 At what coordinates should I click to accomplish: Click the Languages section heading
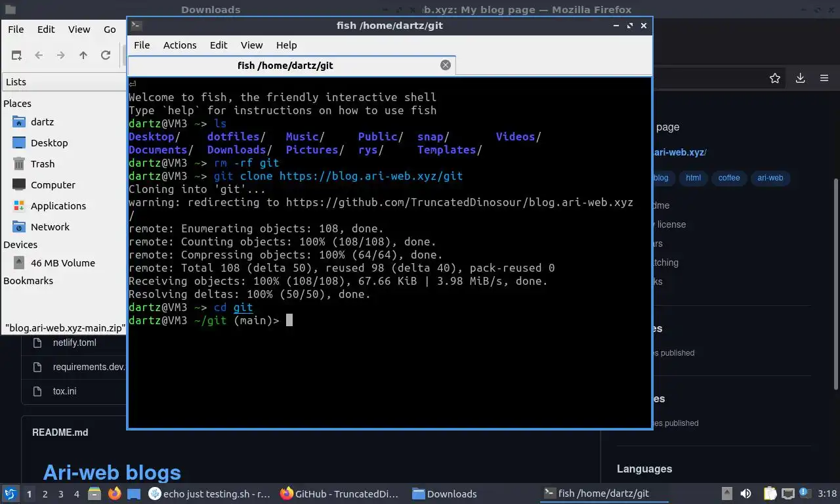point(644,469)
